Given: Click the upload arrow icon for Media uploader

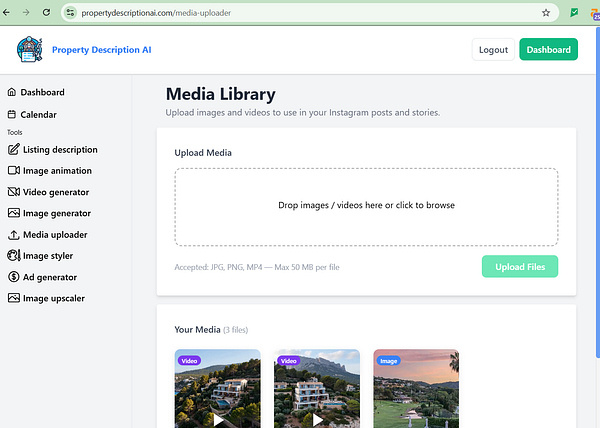Looking at the screenshot, I should (x=14, y=234).
